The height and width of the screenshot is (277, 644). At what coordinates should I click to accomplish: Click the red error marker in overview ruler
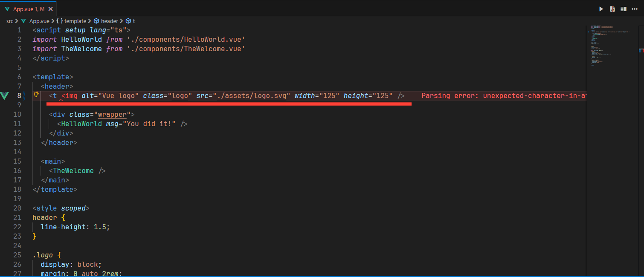[x=641, y=51]
